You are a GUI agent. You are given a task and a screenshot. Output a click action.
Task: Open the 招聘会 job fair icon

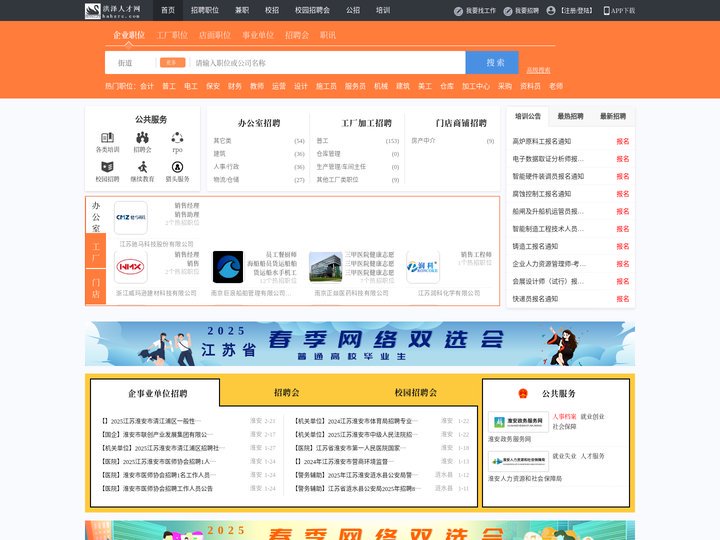coord(142,137)
